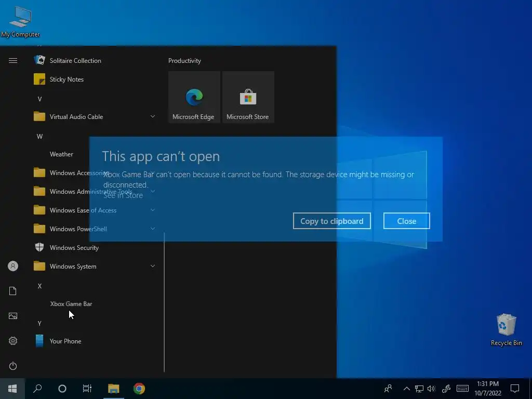Open the network status tray icon

(419, 389)
